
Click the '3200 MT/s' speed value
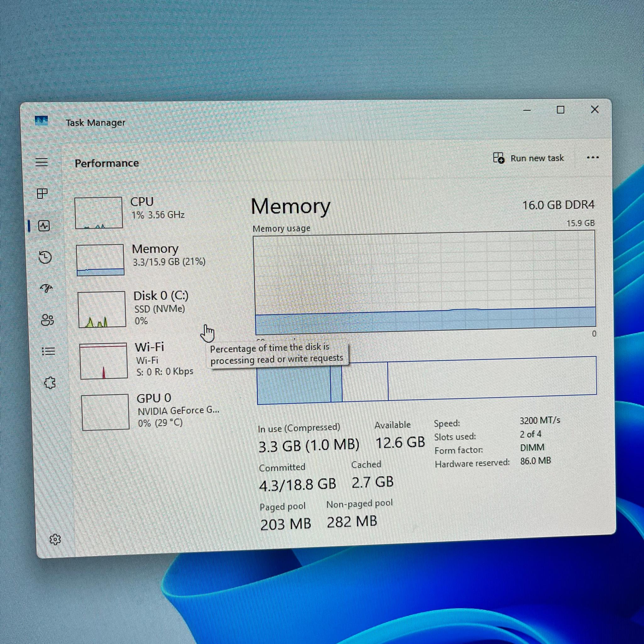coord(540,420)
